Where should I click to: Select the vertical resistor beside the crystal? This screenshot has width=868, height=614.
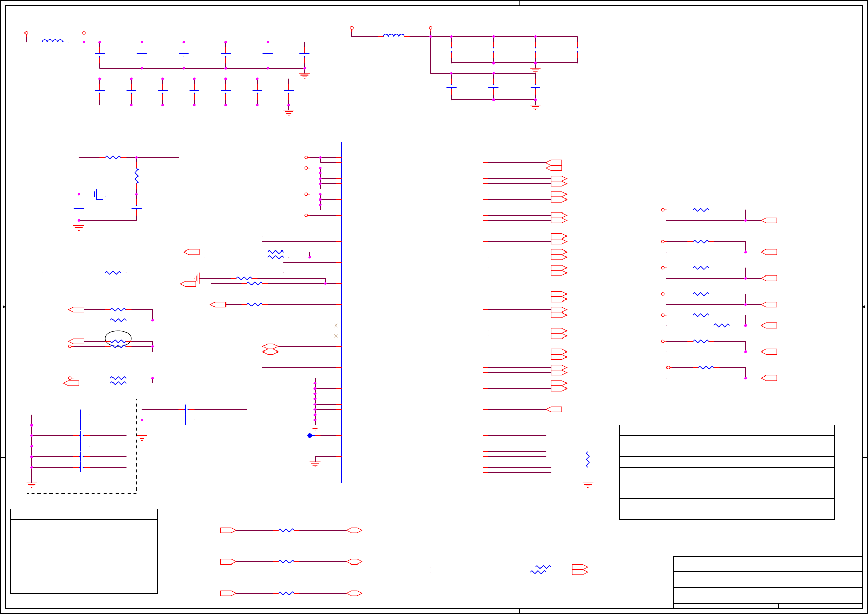point(136,176)
